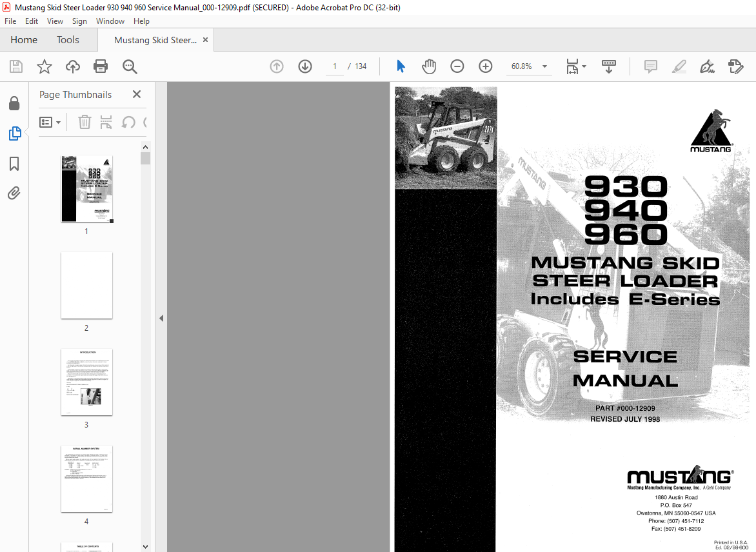The height and width of the screenshot is (552, 756).
Task: Click the thumbnails scrollbar handle
Action: [x=146, y=159]
